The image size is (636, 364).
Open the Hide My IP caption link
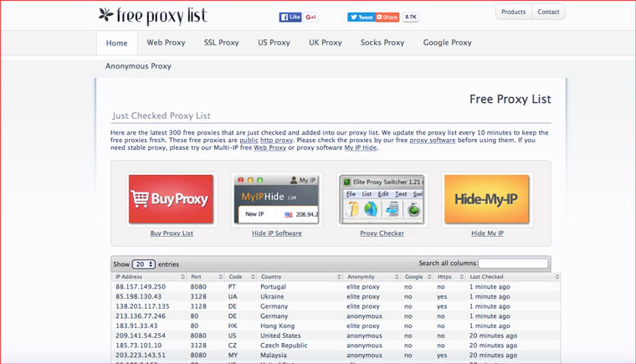(487, 233)
